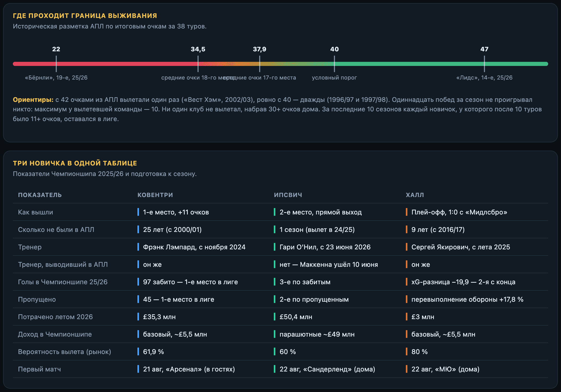
Task: Select the "2-е по пропущенным" cell
Action: pyautogui.click(x=314, y=299)
